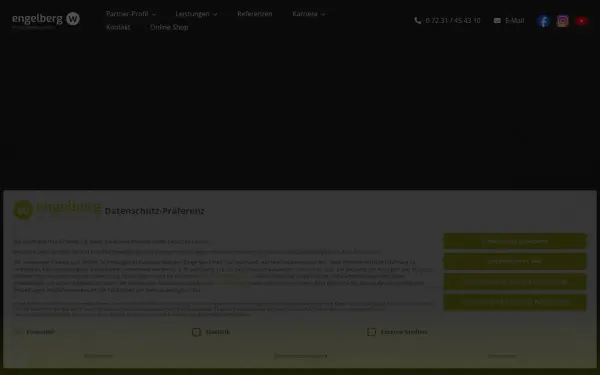Image resolution: width=600 pixels, height=375 pixels.
Task: Click the Datenschutz-Präferenz dialog heading
Action: pyautogui.click(x=154, y=211)
